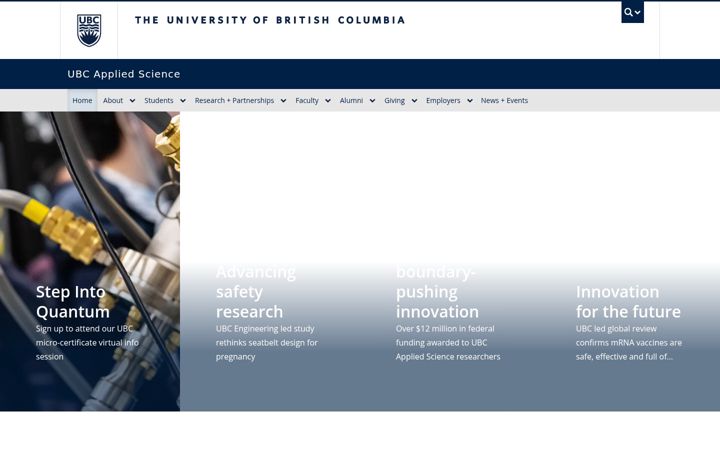Expand the Faculty dropdown chevron
This screenshot has width=720, height=450.
coord(328,101)
